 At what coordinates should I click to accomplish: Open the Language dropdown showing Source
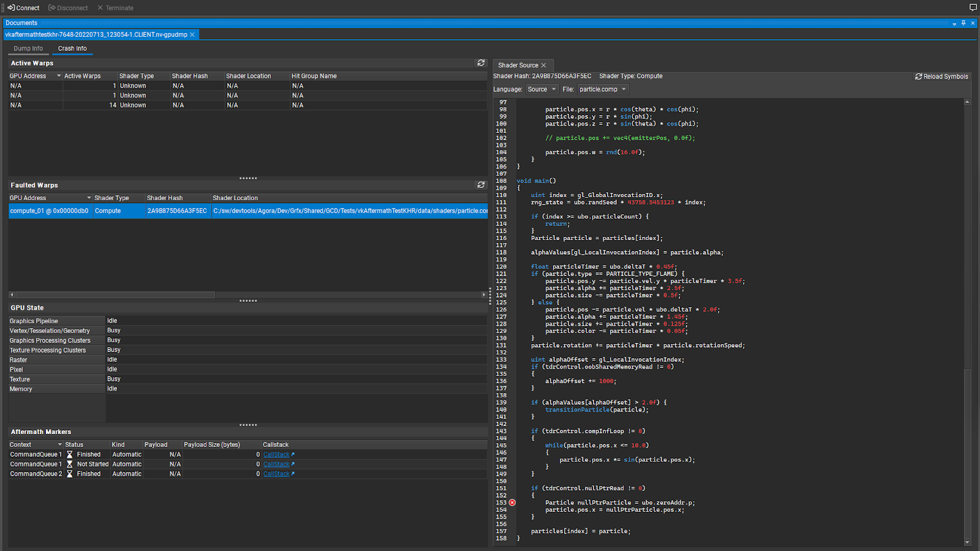pos(541,89)
